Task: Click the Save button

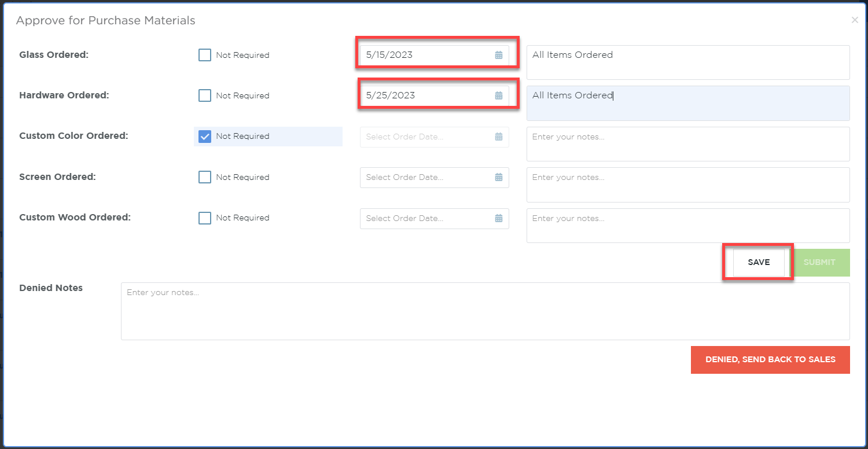Action: click(x=759, y=263)
